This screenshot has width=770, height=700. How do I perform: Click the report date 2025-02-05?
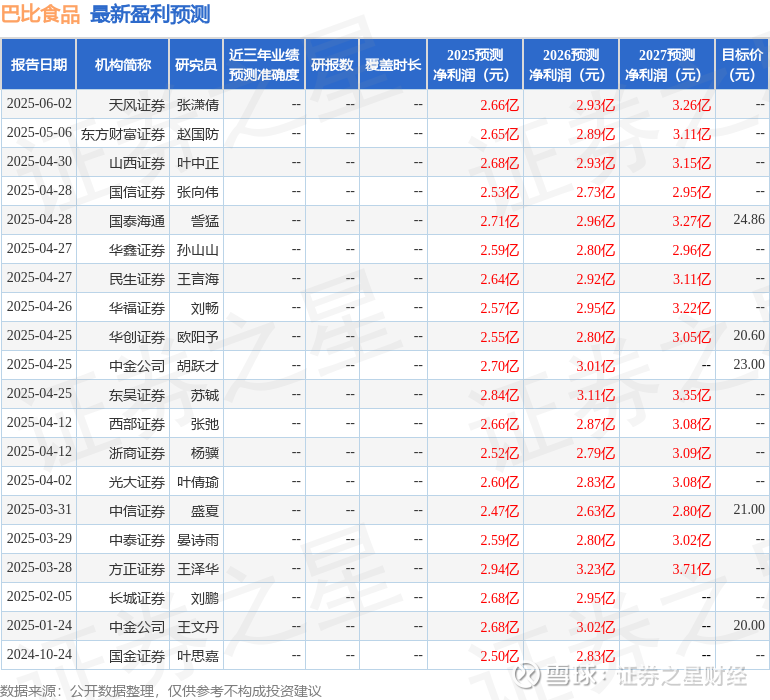[x=39, y=596]
